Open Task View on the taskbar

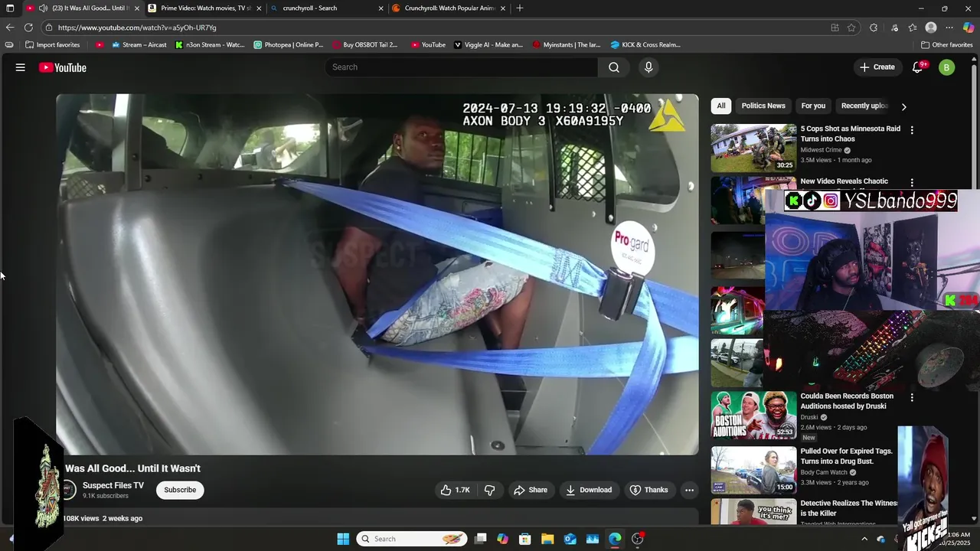tap(480, 539)
